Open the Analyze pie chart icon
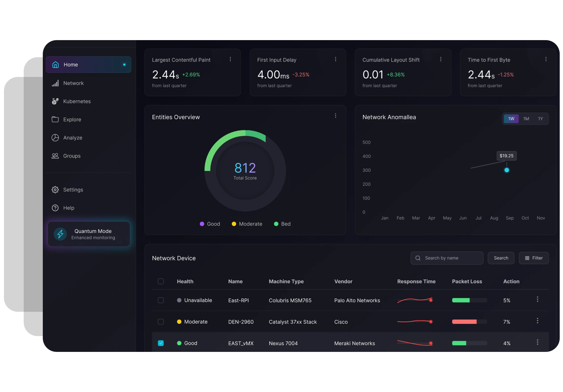This screenshot has height=392, width=563. tap(55, 138)
